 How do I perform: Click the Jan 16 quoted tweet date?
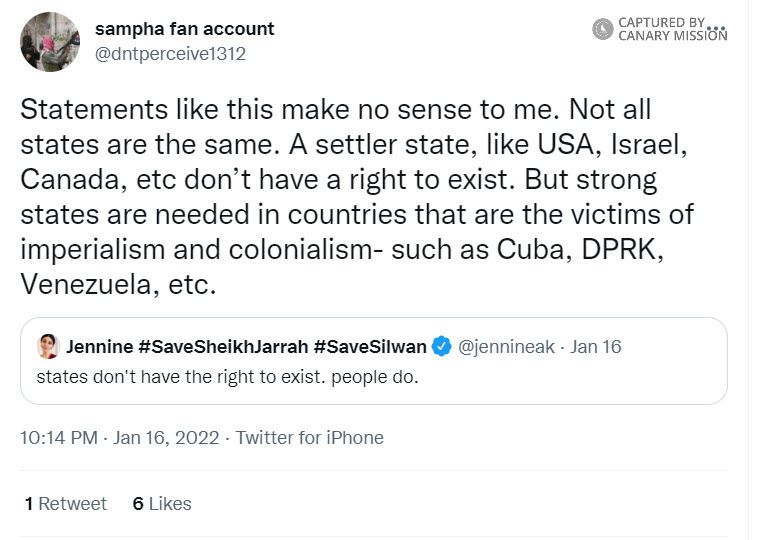click(596, 348)
